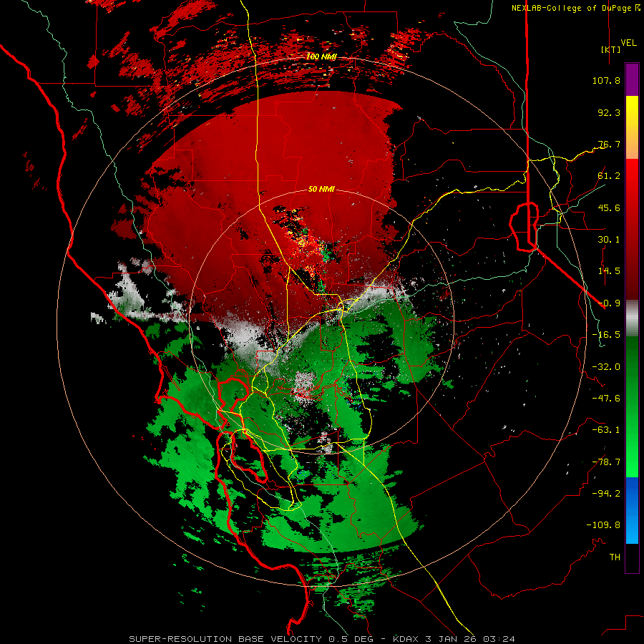Click the 76.7 legend value

609,144
